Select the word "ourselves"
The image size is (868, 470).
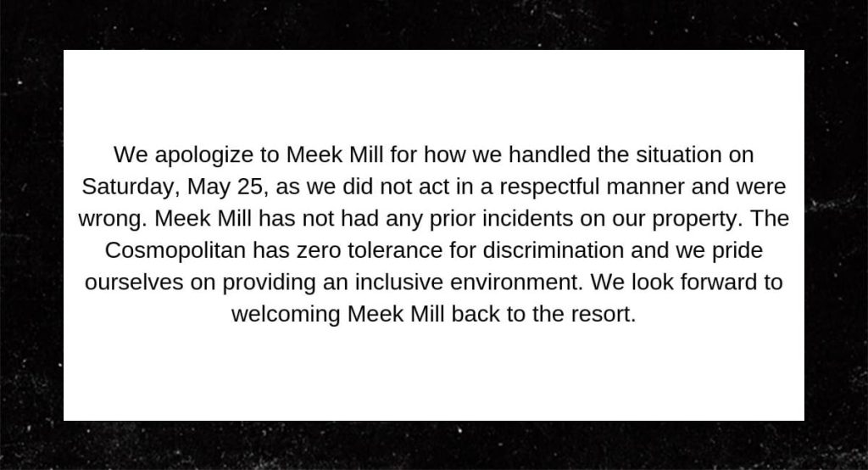(x=133, y=283)
